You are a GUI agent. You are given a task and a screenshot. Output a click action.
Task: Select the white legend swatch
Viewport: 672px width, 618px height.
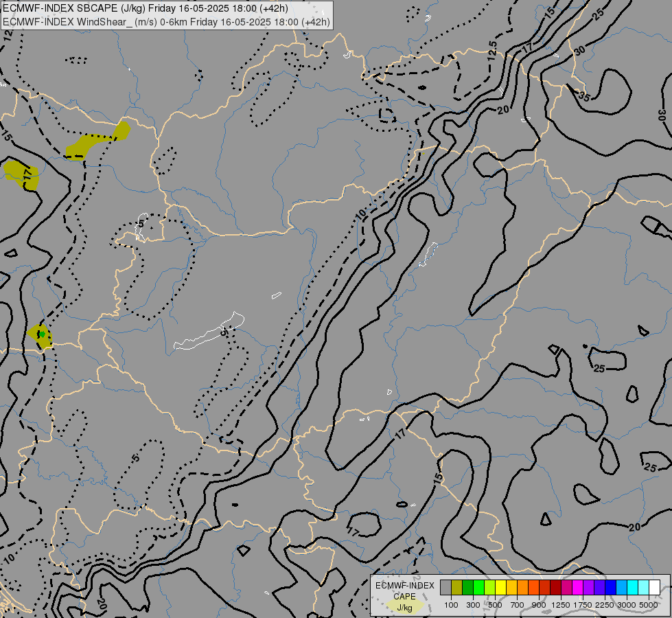click(654, 588)
